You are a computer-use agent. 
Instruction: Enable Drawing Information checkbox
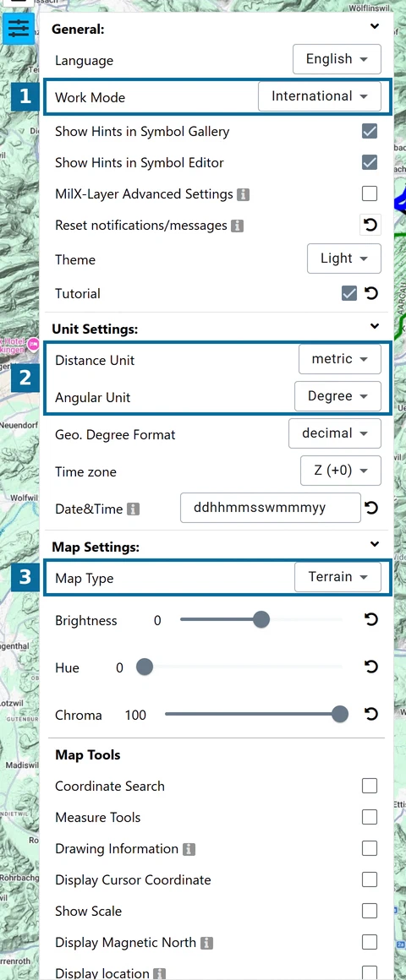click(370, 848)
